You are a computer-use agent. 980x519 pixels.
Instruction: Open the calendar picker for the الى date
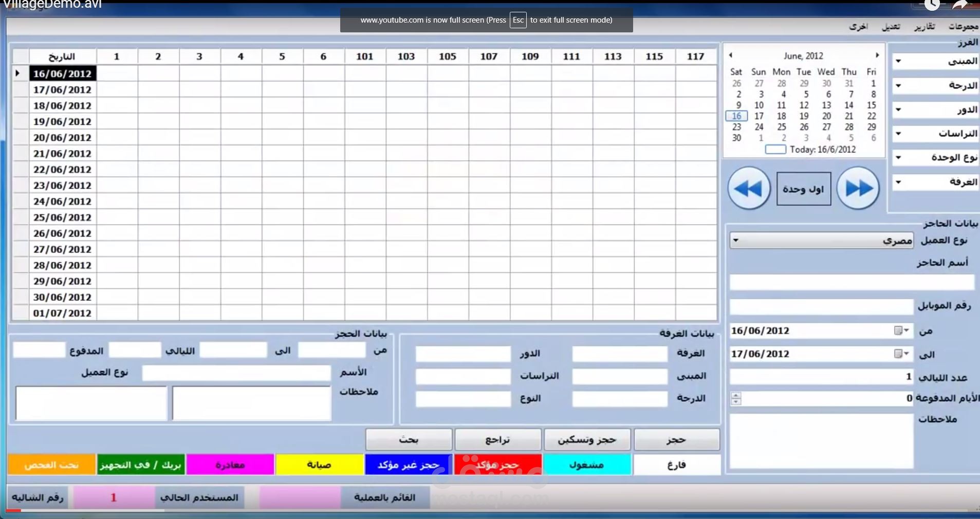point(902,354)
